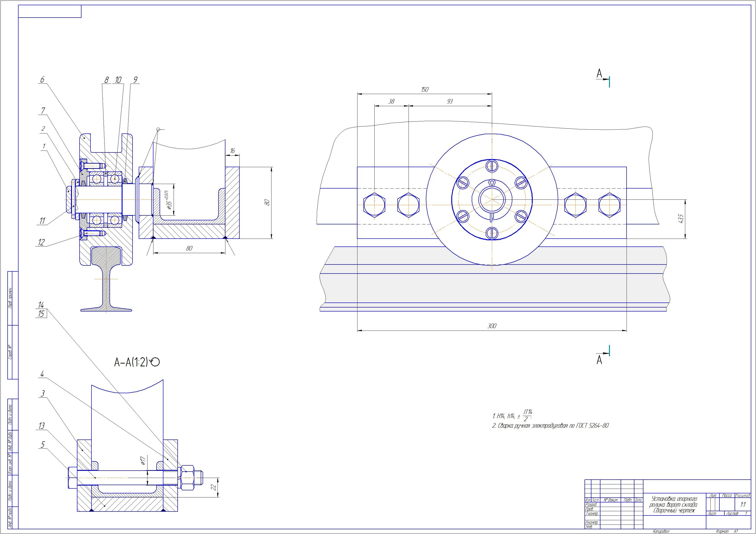The height and width of the screenshot is (534, 756).
Task: Select the 93 horizontal dimension label
Action: coord(450,101)
